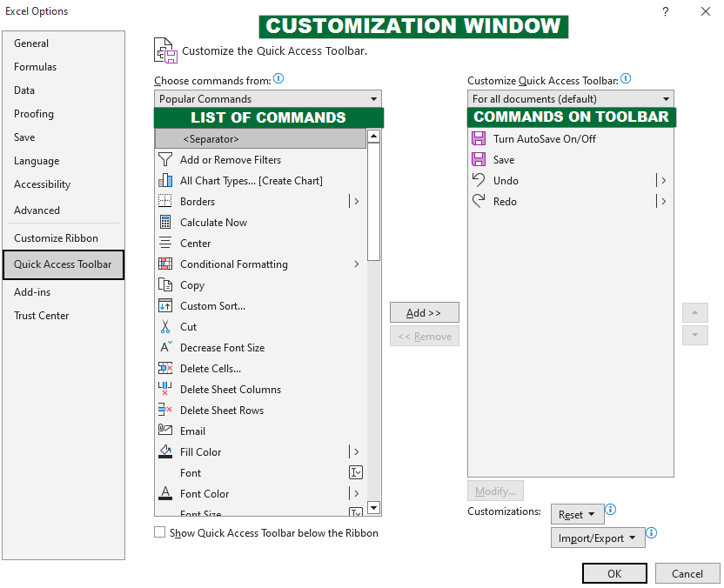Click the Borders grid icon
This screenshot has width=724, height=588.
[164, 201]
